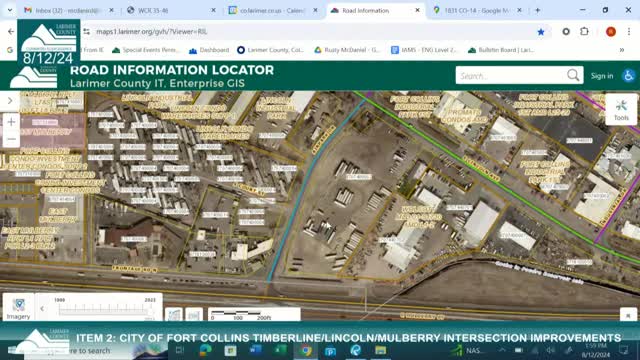640x360 pixels.
Task: Open Excel from the taskbar
Action: (x=280, y=350)
